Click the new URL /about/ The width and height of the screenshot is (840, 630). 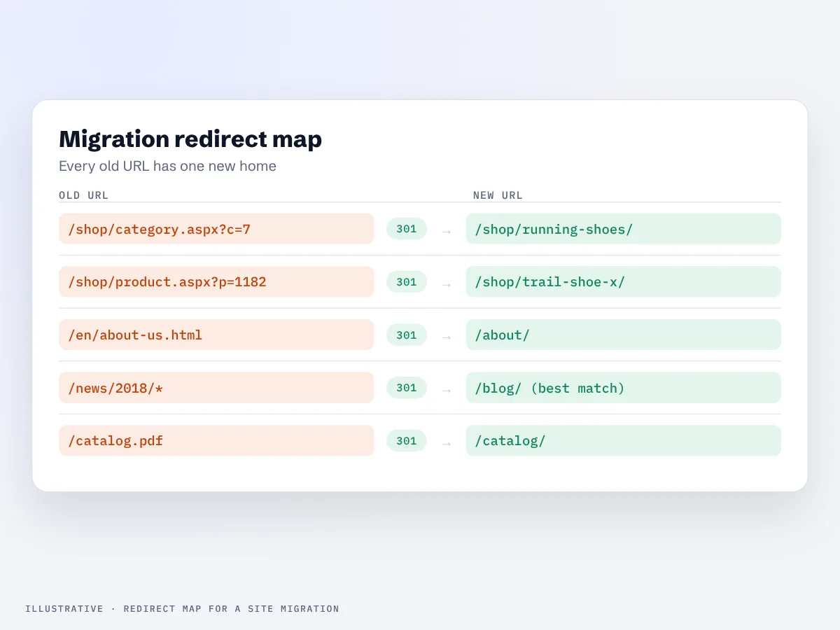(x=624, y=335)
